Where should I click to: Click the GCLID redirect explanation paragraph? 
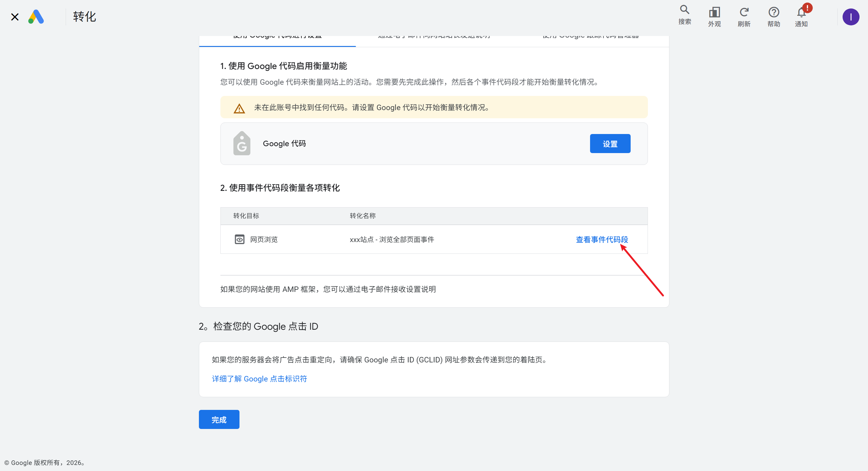[x=380, y=360]
